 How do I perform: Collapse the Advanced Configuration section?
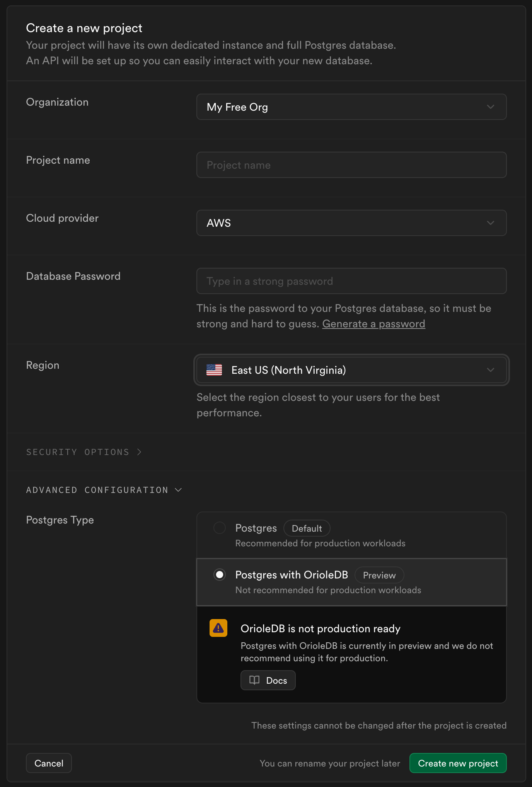pos(104,490)
